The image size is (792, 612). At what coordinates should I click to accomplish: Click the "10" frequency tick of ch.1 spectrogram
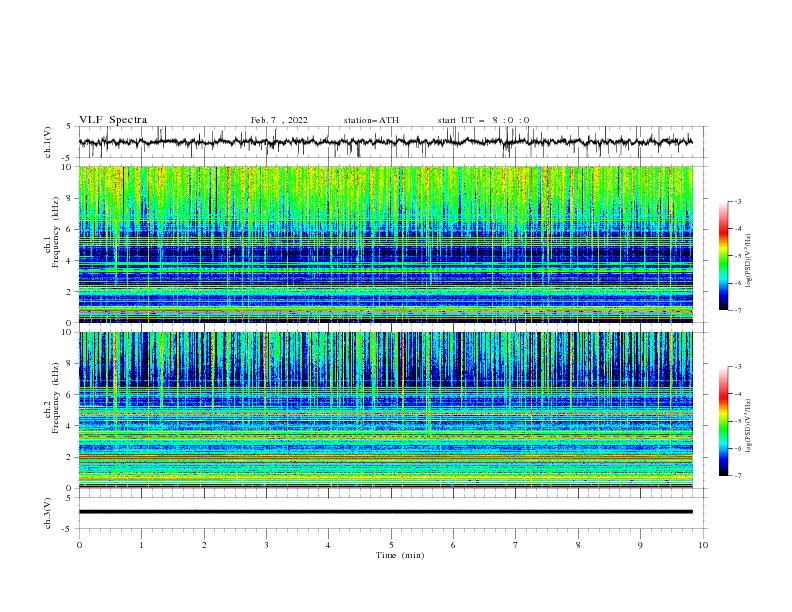[x=68, y=167]
